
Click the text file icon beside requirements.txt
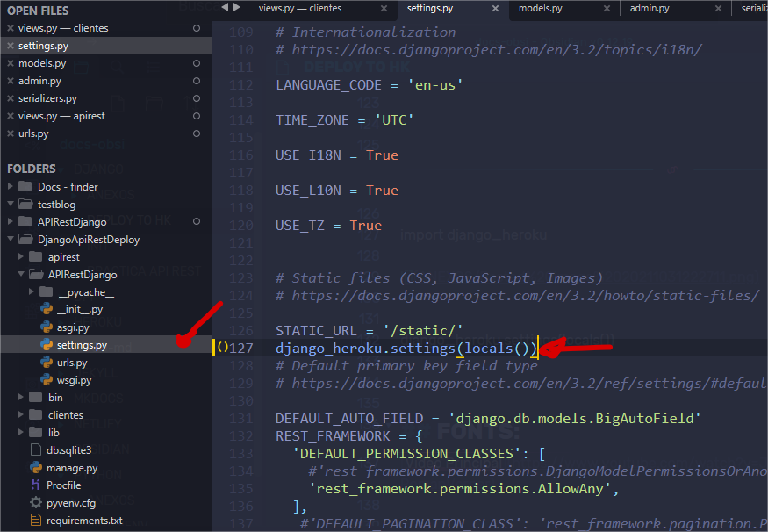click(36, 521)
